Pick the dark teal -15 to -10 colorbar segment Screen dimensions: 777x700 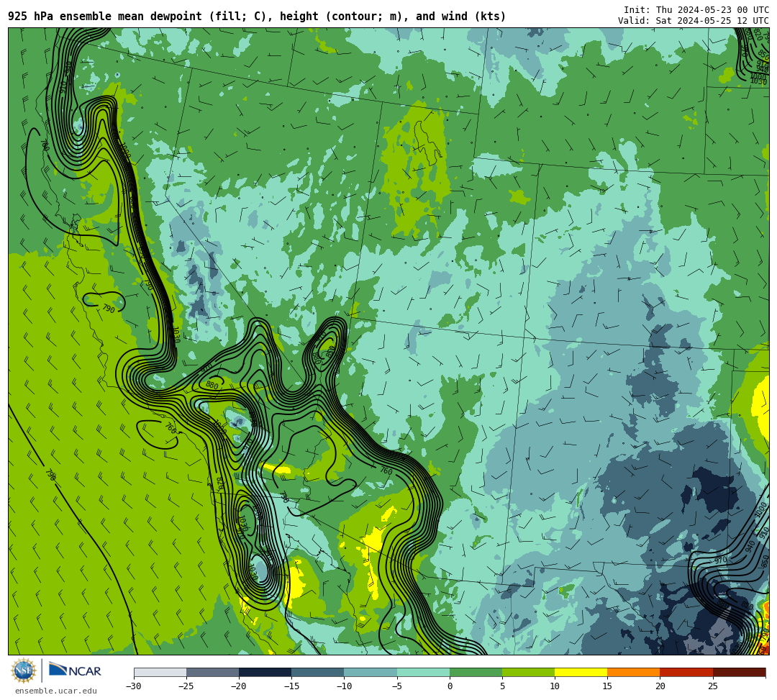pos(318,672)
